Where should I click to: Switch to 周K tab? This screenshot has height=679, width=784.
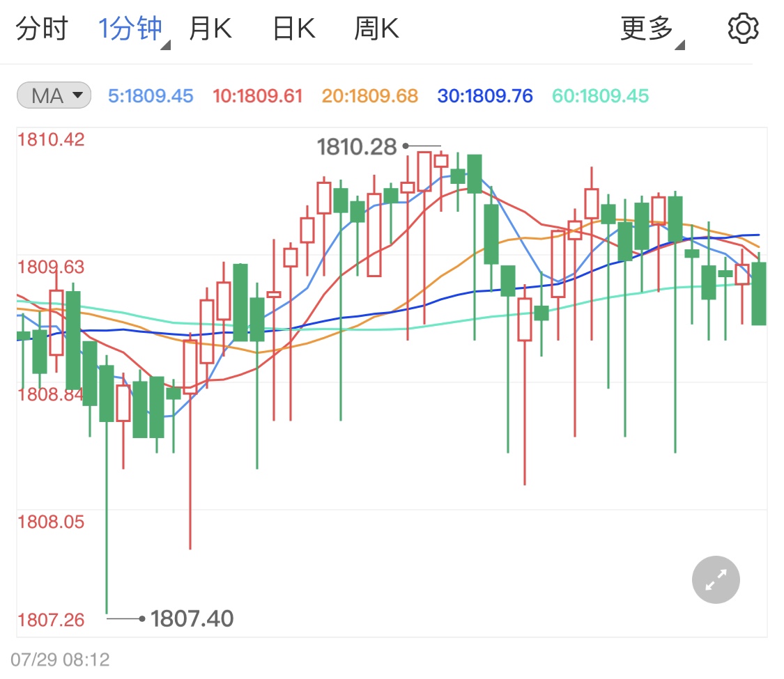376,29
